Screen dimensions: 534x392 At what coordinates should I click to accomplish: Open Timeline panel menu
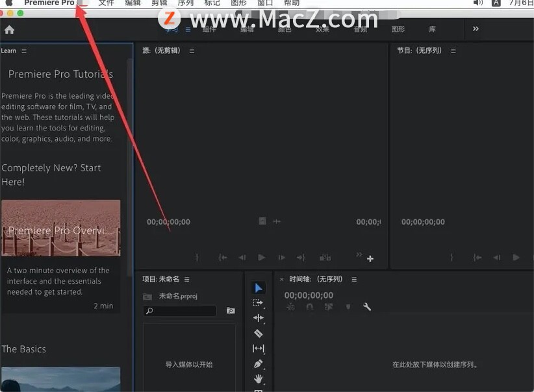click(354, 279)
